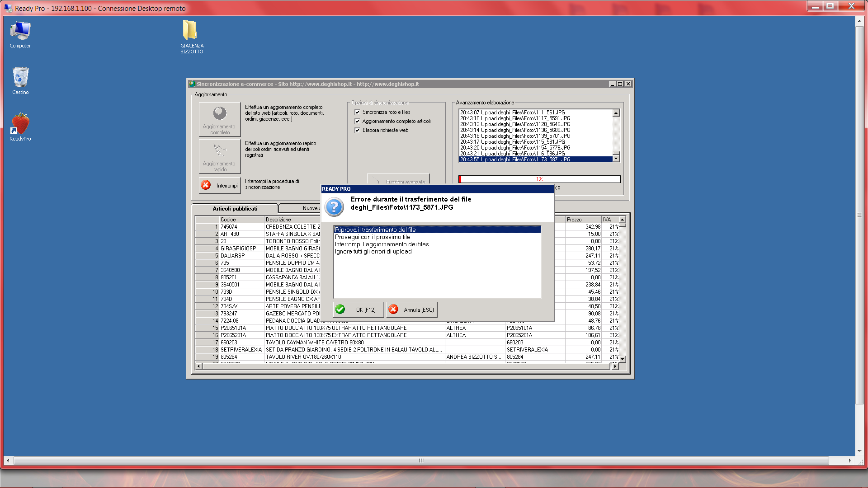Uncheck Aggiornamento completo articoli checkbox

(357, 121)
